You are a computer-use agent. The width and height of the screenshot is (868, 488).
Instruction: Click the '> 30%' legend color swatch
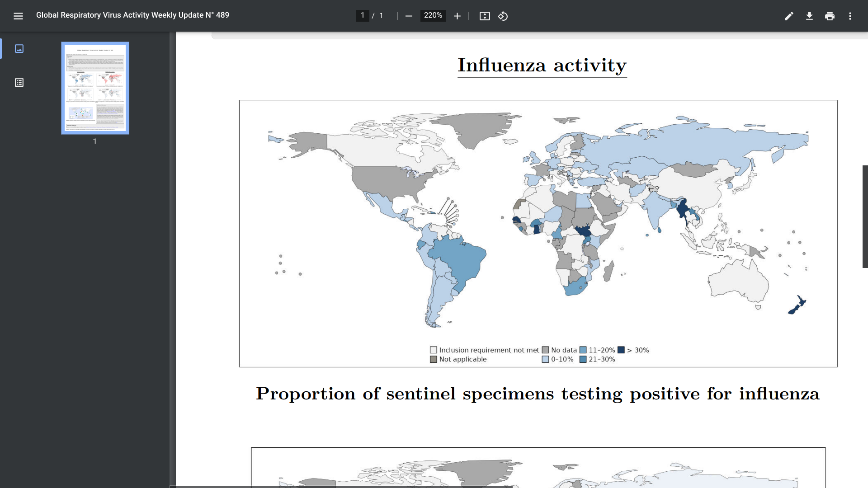[x=621, y=350]
